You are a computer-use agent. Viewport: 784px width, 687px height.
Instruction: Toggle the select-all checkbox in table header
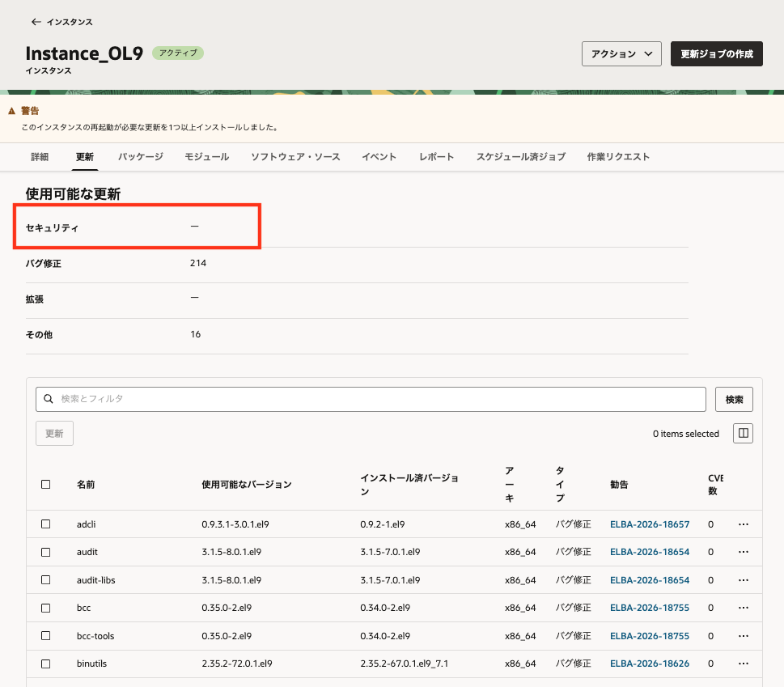click(45, 485)
